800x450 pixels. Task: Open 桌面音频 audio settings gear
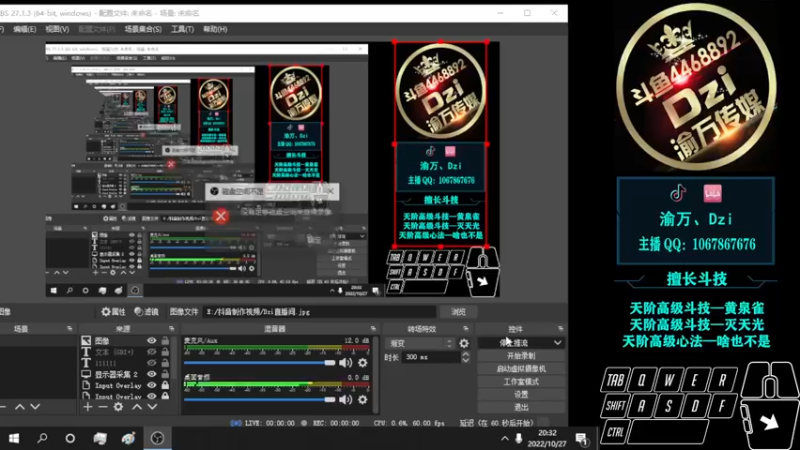(x=362, y=399)
